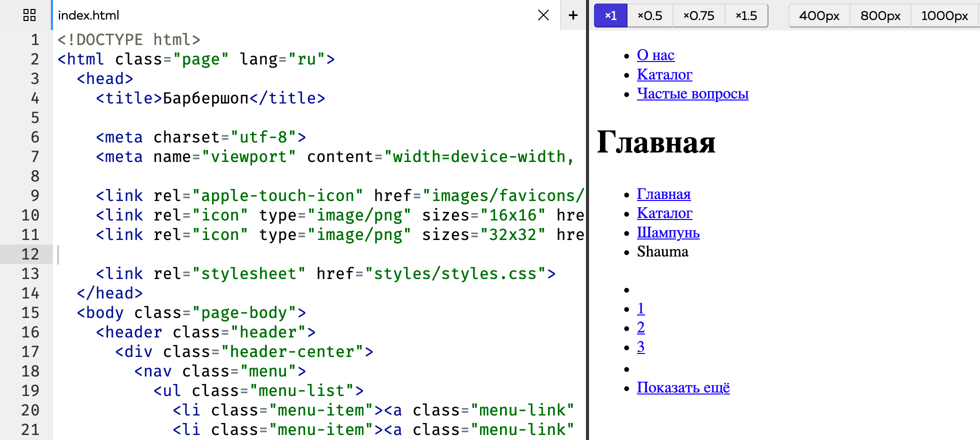This screenshot has height=440, width=980.
Task: Click line number 12 in gutter
Action: coord(30,254)
